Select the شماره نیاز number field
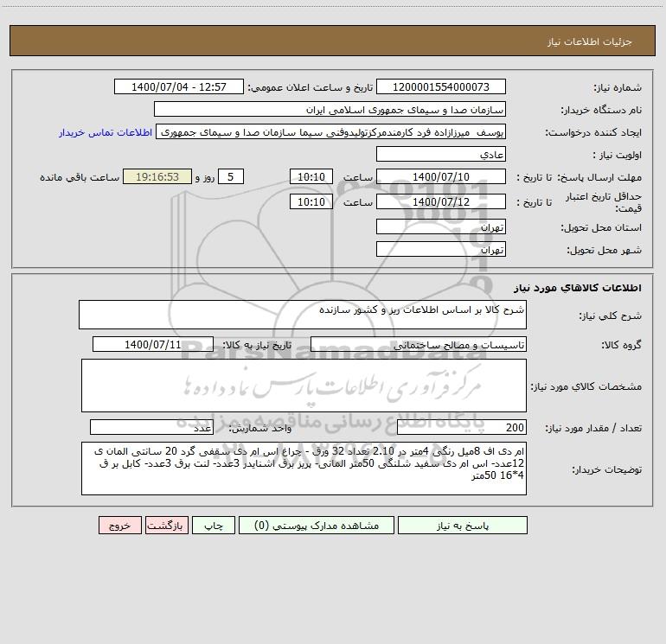Viewport: 666px width, 644px height. pyautogui.click(x=441, y=86)
